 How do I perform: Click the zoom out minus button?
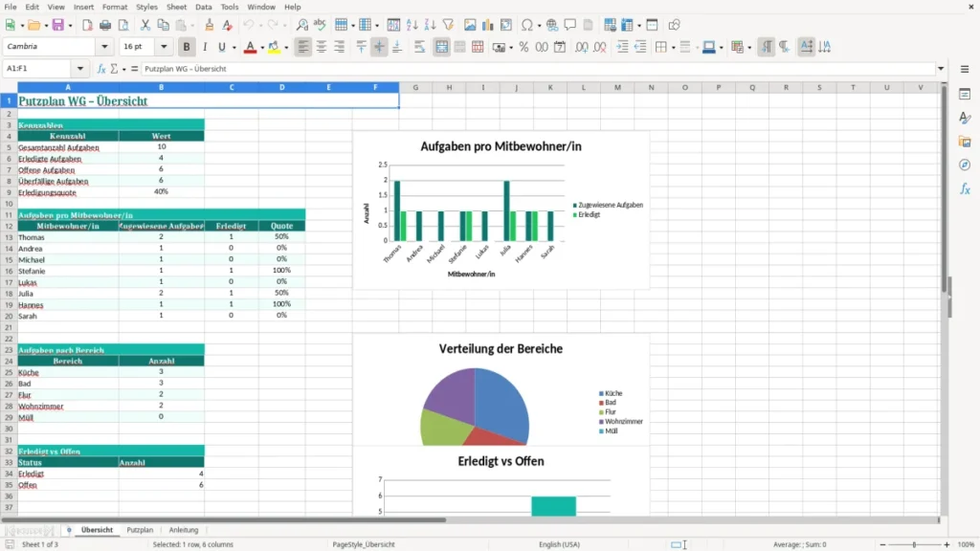tap(882, 544)
